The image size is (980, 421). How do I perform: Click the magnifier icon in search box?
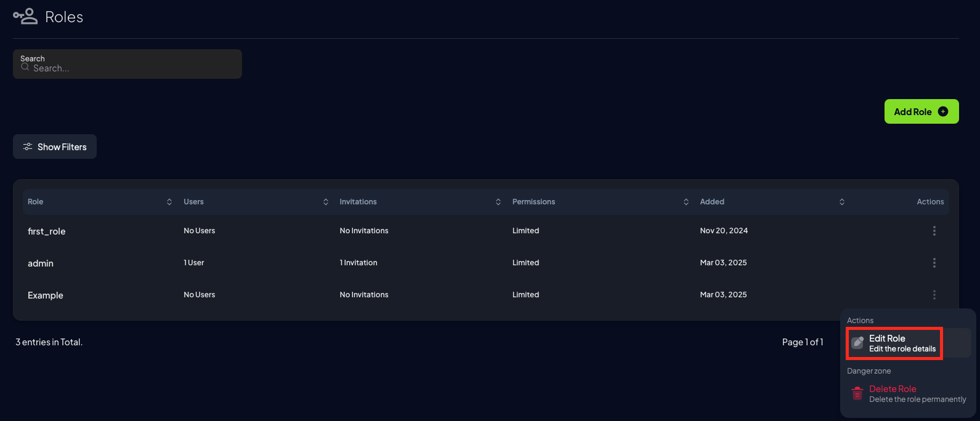[25, 67]
